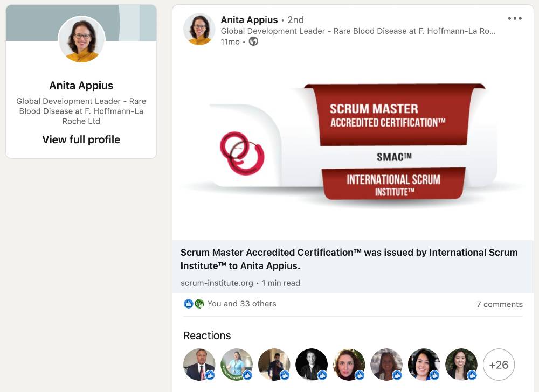Open Anita Appius name in the profile card
539x392 pixels.
pos(81,86)
